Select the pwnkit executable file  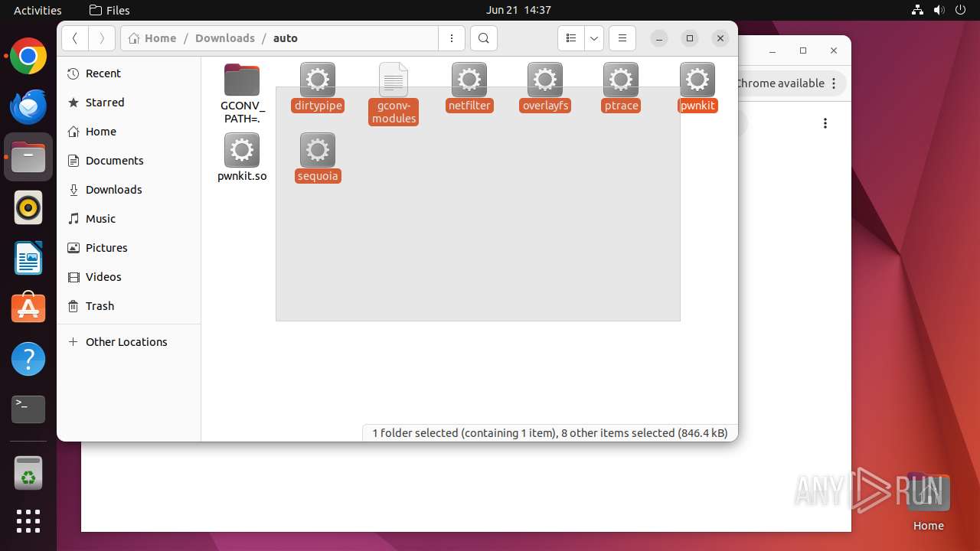pyautogui.click(x=697, y=87)
